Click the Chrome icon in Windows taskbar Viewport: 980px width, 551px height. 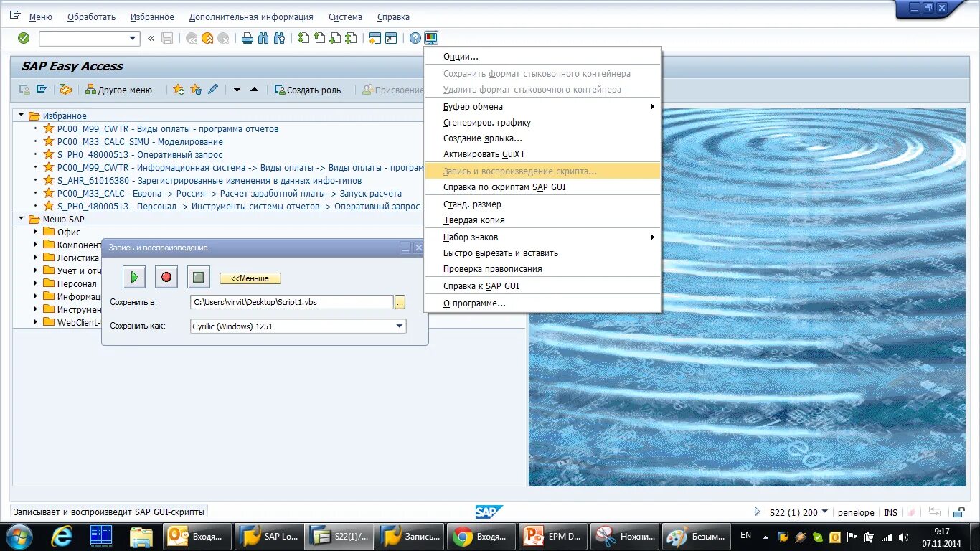pyautogui.click(x=481, y=537)
